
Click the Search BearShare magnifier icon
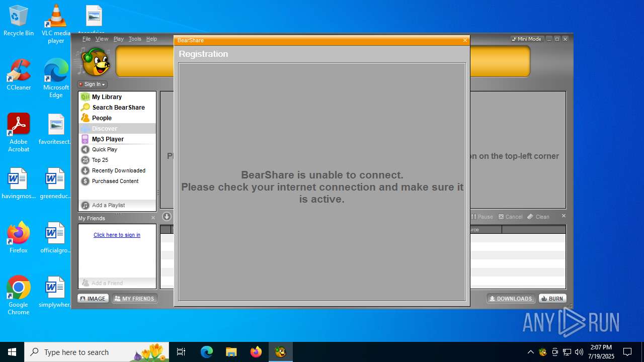tap(85, 107)
